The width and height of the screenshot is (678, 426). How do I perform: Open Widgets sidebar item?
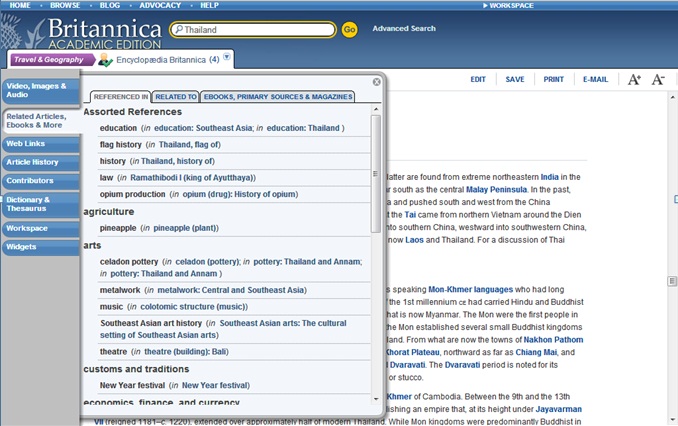[x=41, y=247]
